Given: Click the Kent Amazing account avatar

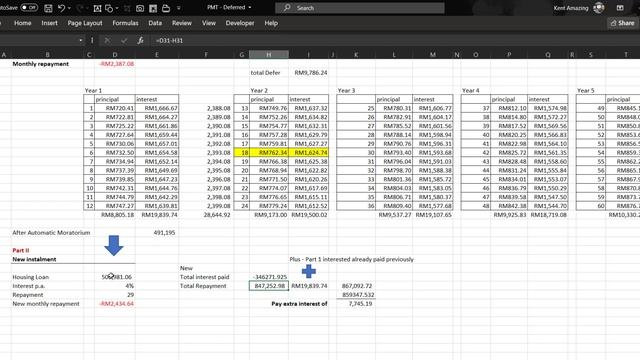Looking at the screenshot, I should (x=598, y=7).
